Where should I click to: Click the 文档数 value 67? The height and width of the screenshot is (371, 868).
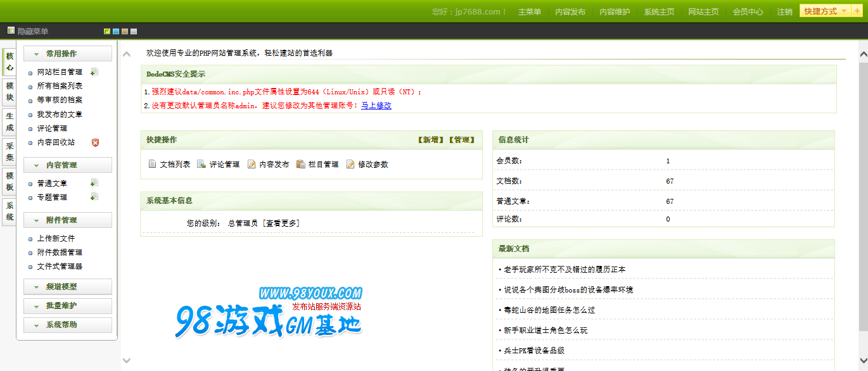point(670,181)
